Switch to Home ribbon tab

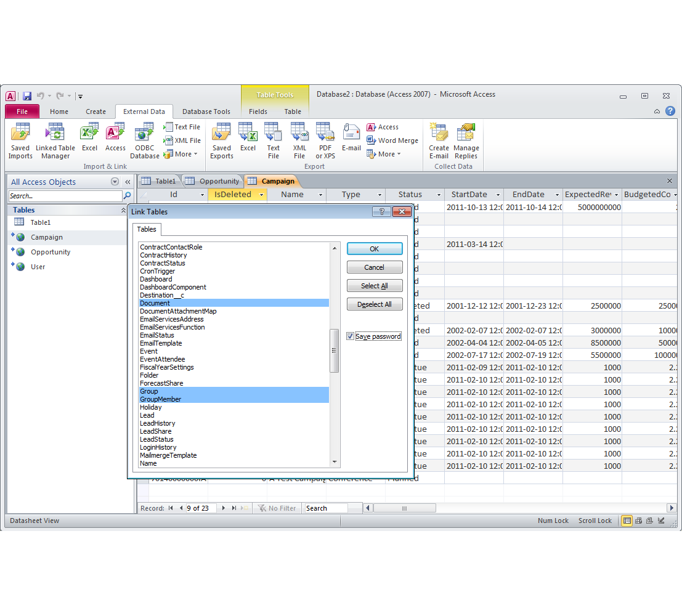(x=59, y=111)
